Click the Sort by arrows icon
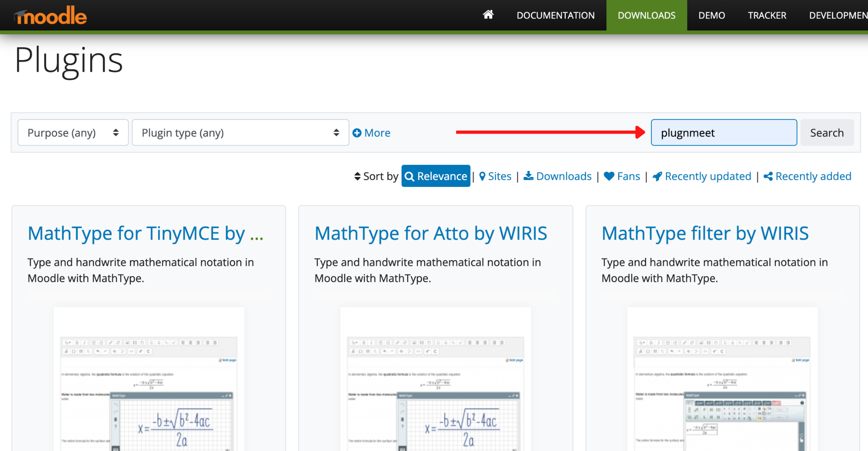868x451 pixels. click(x=357, y=177)
